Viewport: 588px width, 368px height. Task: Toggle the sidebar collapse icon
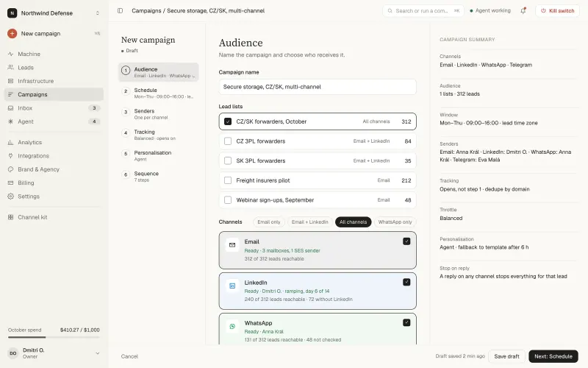120,11
